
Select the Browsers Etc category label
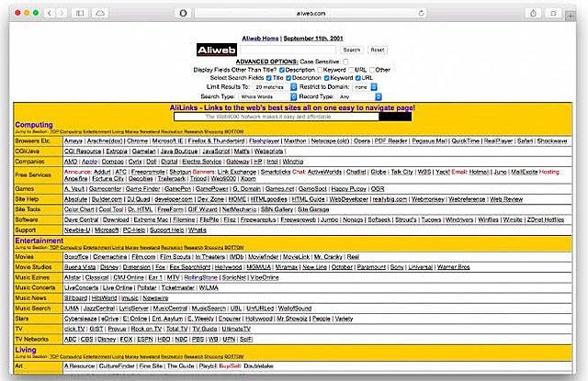coord(32,140)
